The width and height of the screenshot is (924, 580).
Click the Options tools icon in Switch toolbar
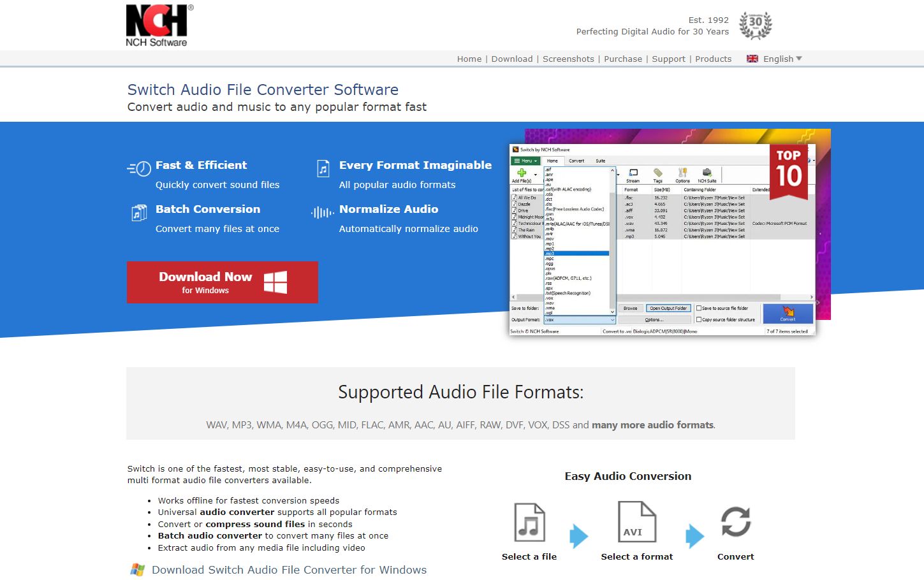(x=682, y=173)
